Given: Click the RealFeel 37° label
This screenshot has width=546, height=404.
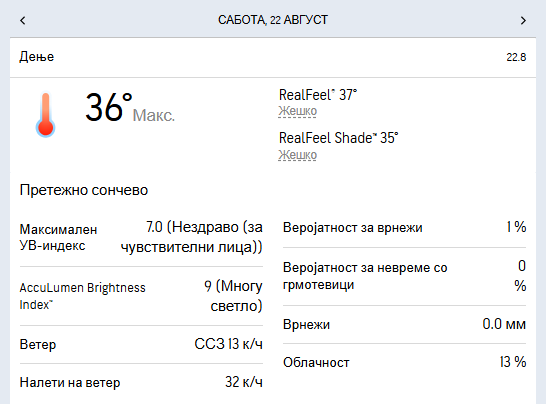Looking at the screenshot, I should click(x=318, y=95).
